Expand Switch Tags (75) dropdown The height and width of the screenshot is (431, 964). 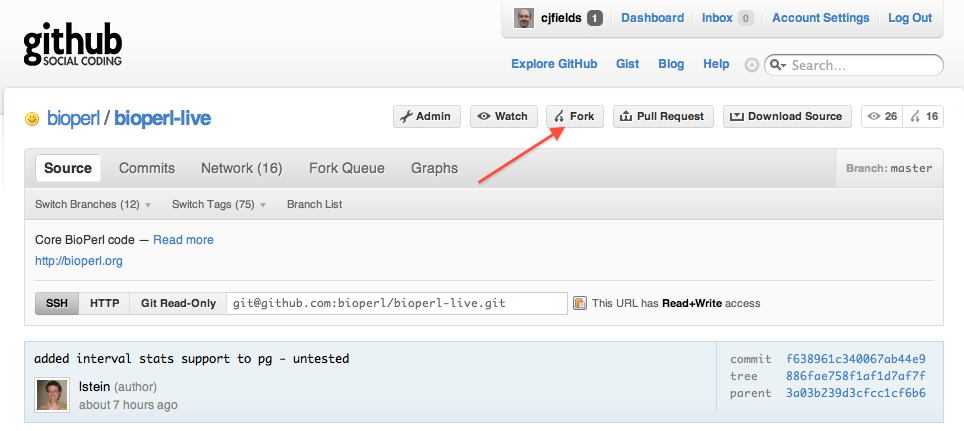pyautogui.click(x=219, y=204)
